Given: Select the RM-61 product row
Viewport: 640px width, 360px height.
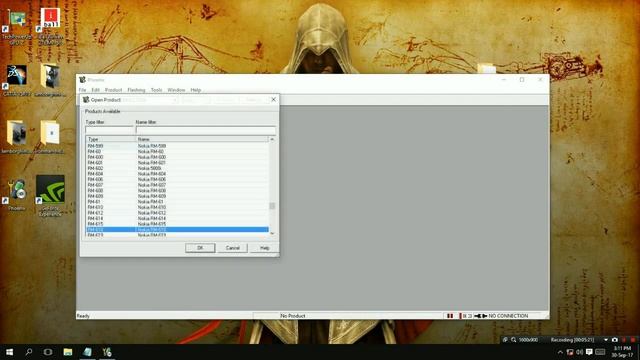Looking at the screenshot, I should (x=177, y=202).
